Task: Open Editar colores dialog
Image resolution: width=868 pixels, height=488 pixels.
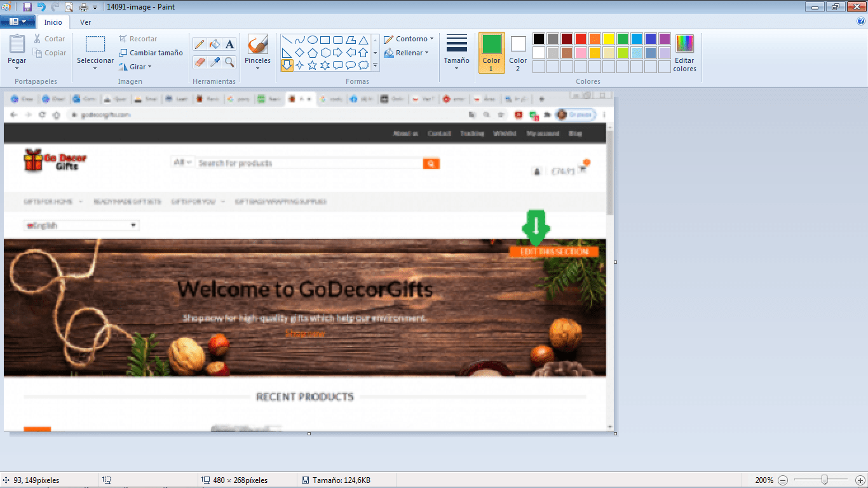Action: [684, 53]
